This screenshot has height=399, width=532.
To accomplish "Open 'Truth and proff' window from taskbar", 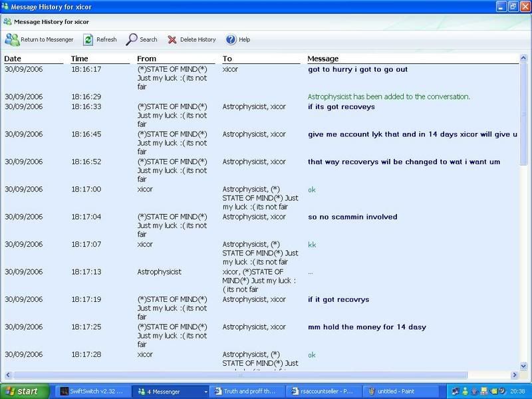I will pyautogui.click(x=246, y=392).
